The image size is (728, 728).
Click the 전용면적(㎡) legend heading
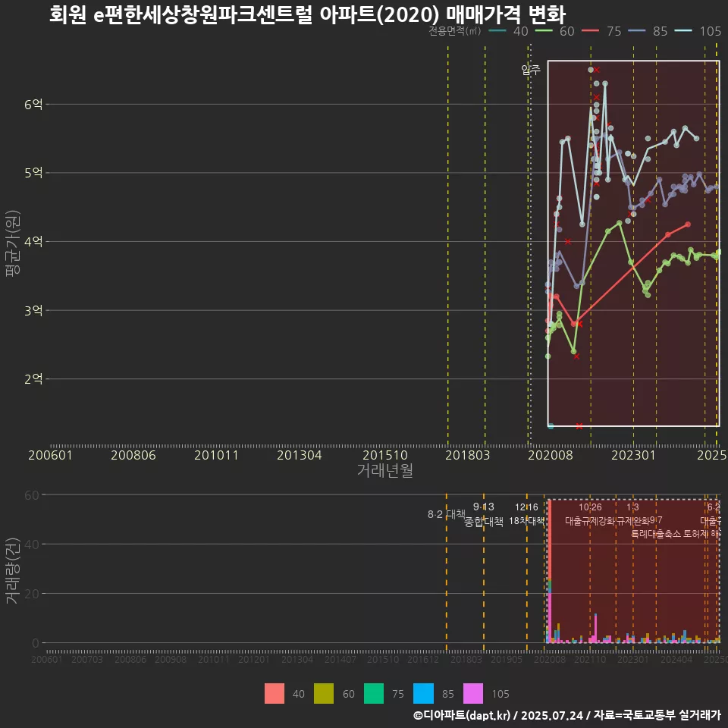pyautogui.click(x=454, y=30)
